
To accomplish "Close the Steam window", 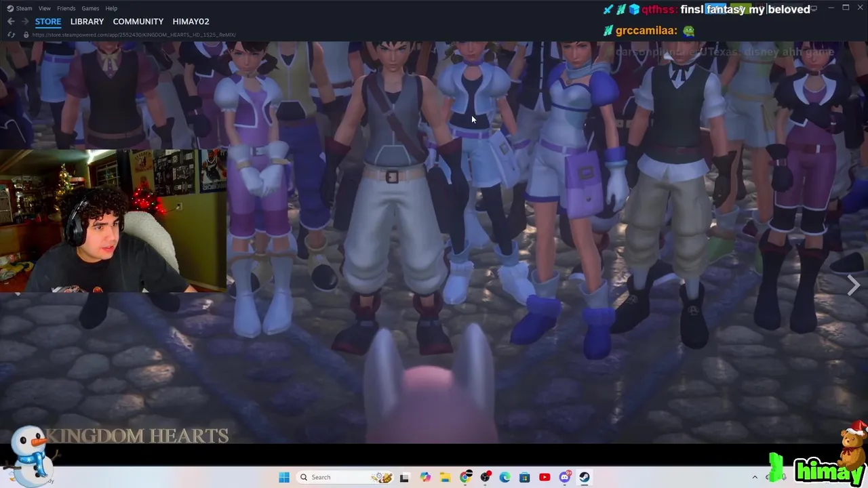I will point(860,7).
